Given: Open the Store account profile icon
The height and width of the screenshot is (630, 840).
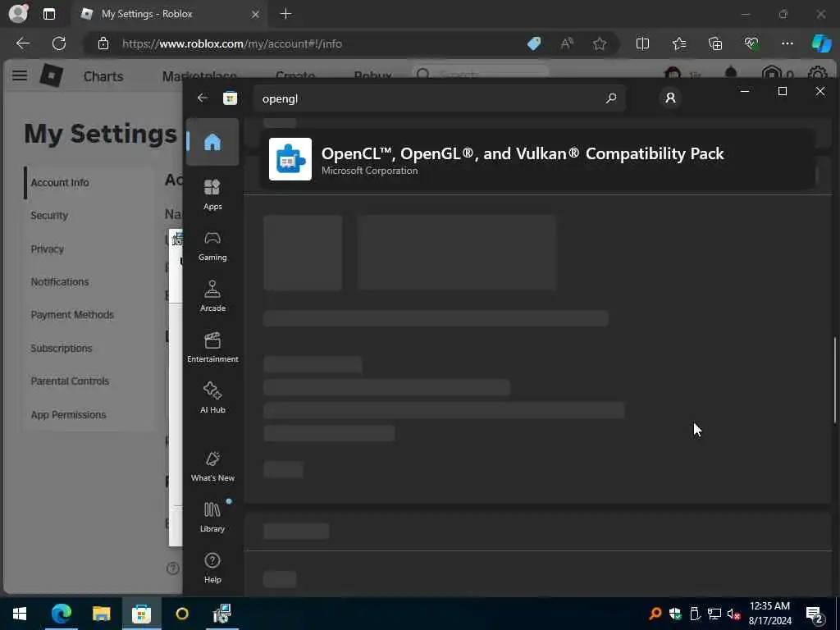Looking at the screenshot, I should tap(670, 98).
